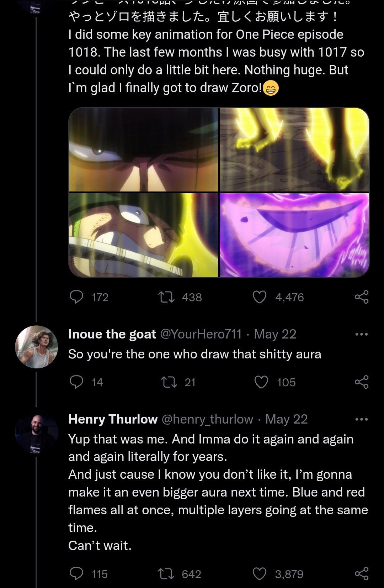Image resolution: width=384 pixels, height=588 pixels.
Task: Share Inoue the goat's reply
Action: tap(362, 382)
